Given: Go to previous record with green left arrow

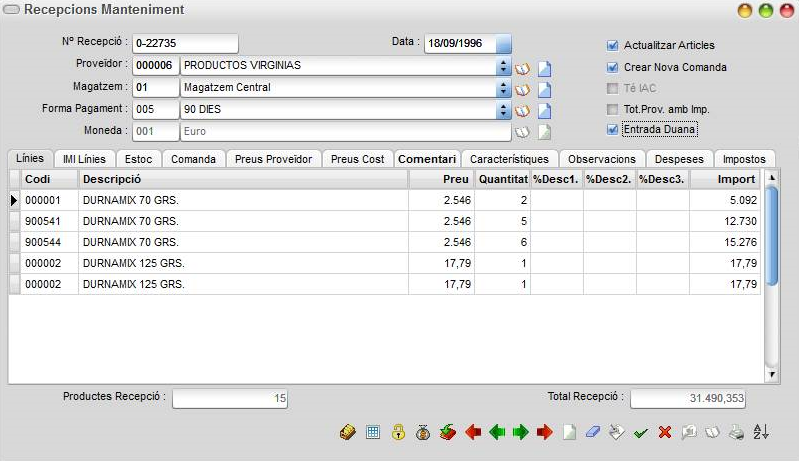Looking at the screenshot, I should point(497,432).
